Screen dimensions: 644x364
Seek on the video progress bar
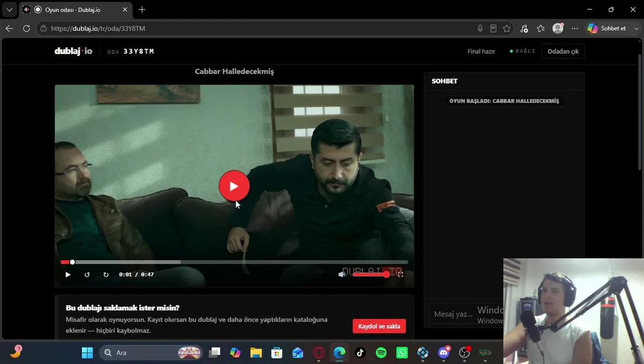tap(234, 262)
